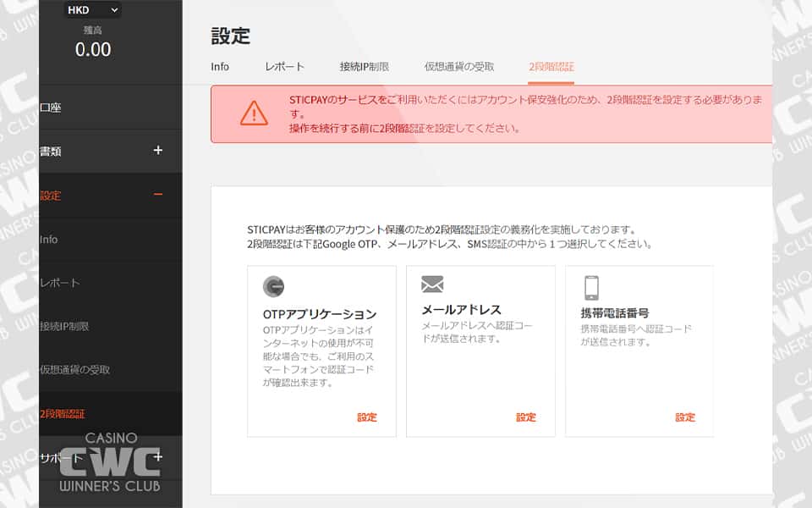Click the 設定 page heading
812x508 pixels.
pyautogui.click(x=230, y=36)
